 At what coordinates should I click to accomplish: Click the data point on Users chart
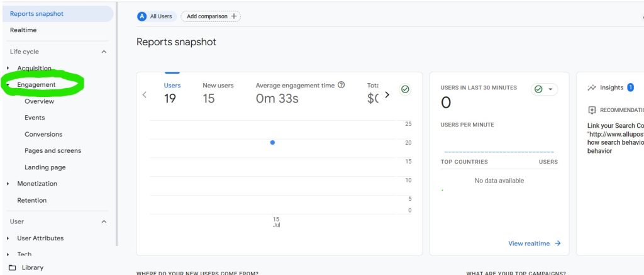(x=273, y=143)
